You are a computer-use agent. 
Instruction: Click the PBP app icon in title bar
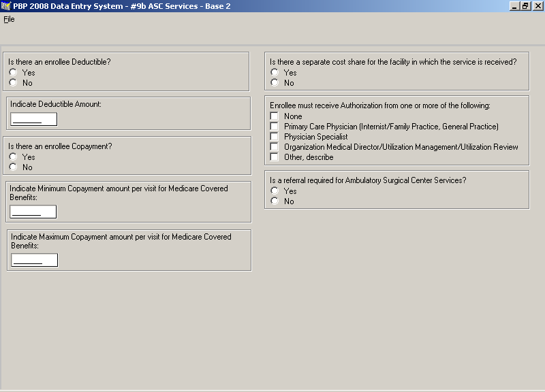point(6,6)
